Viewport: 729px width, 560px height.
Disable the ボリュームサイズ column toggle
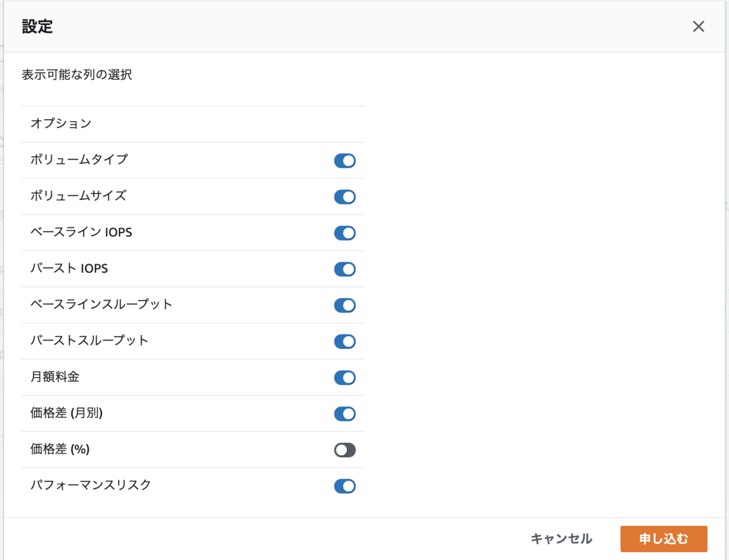point(344,197)
